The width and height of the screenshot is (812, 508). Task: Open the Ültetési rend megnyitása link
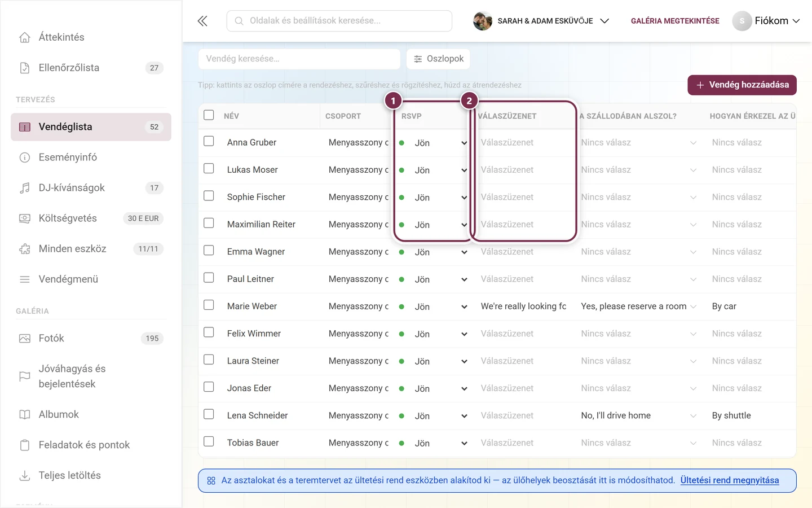pyautogui.click(x=730, y=480)
